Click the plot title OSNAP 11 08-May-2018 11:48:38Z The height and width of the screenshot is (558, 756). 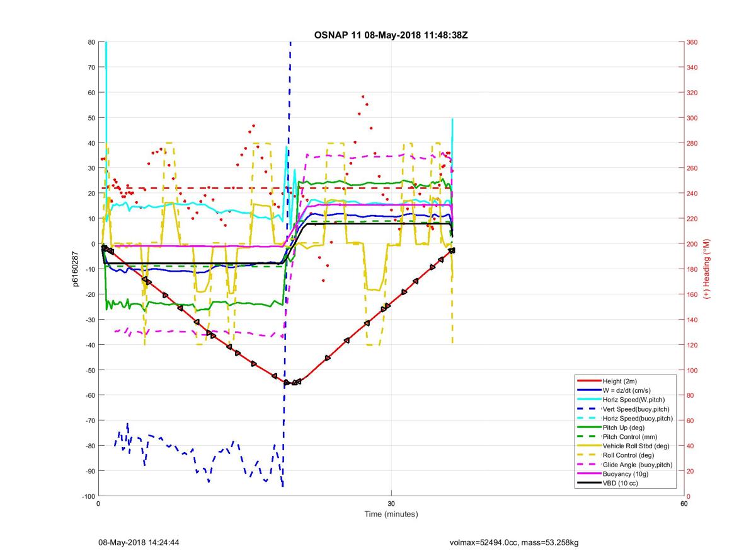(x=391, y=35)
